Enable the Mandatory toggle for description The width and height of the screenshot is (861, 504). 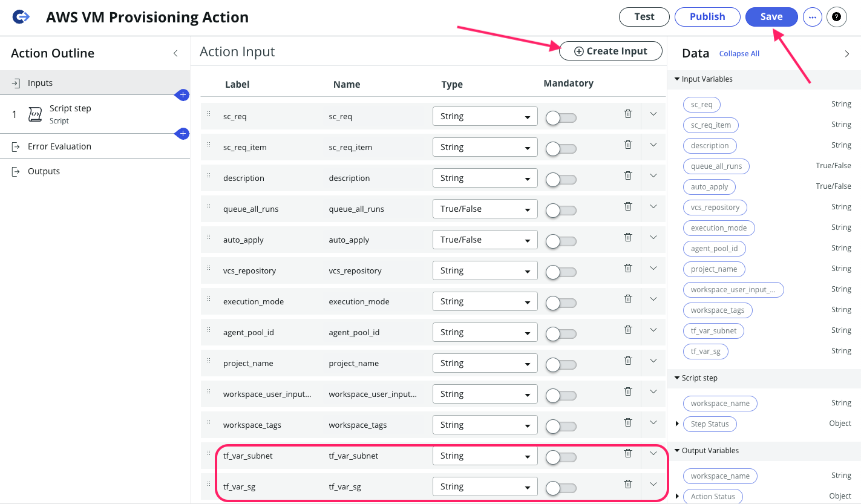561,178
